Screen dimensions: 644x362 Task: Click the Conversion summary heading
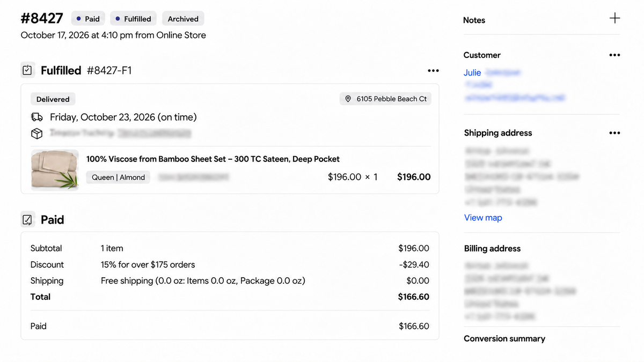[x=504, y=338]
